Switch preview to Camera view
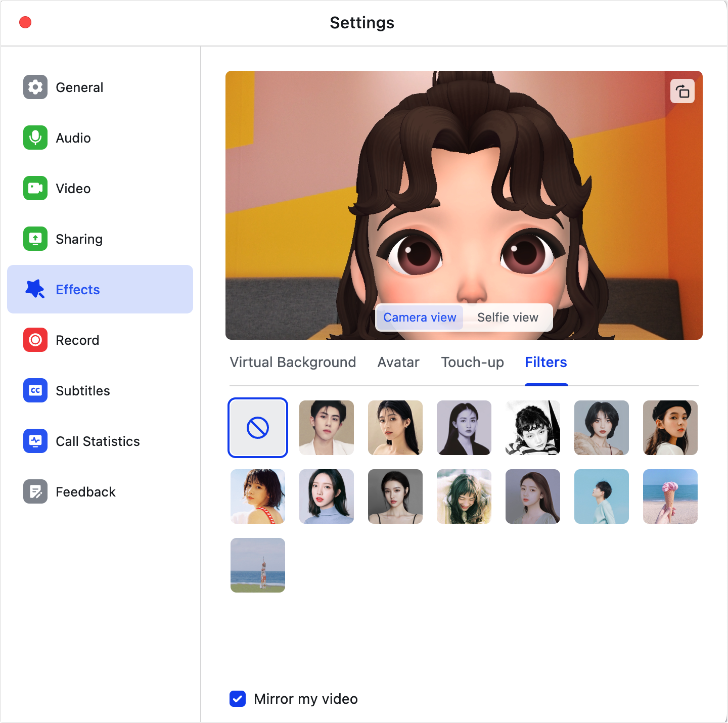728x723 pixels. click(420, 318)
